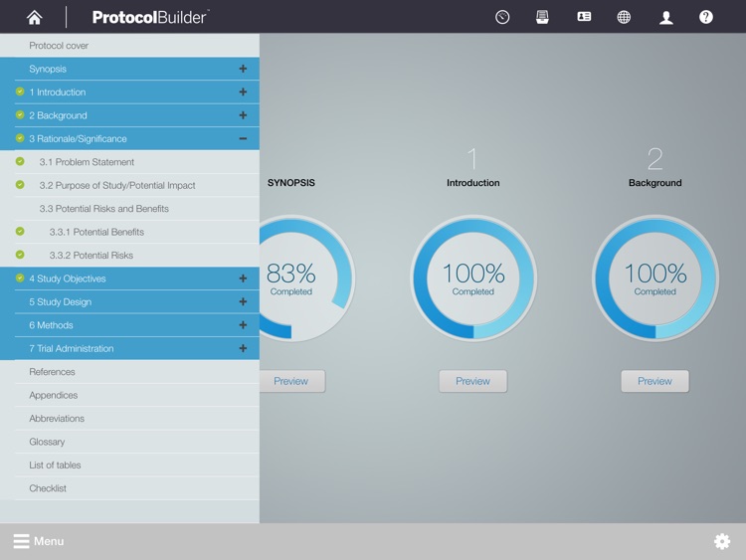
Task: Open Appendices in sidebar
Action: [x=129, y=395]
